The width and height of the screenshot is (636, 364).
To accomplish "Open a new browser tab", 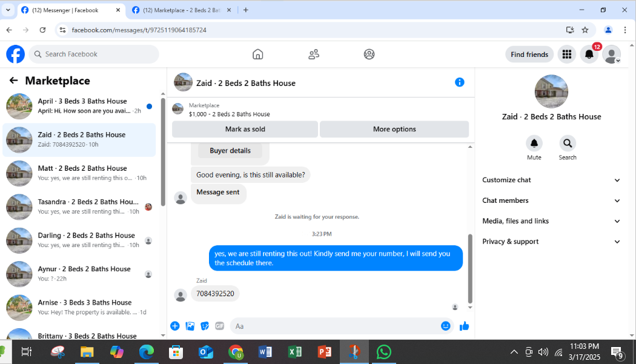I will 246,10.
